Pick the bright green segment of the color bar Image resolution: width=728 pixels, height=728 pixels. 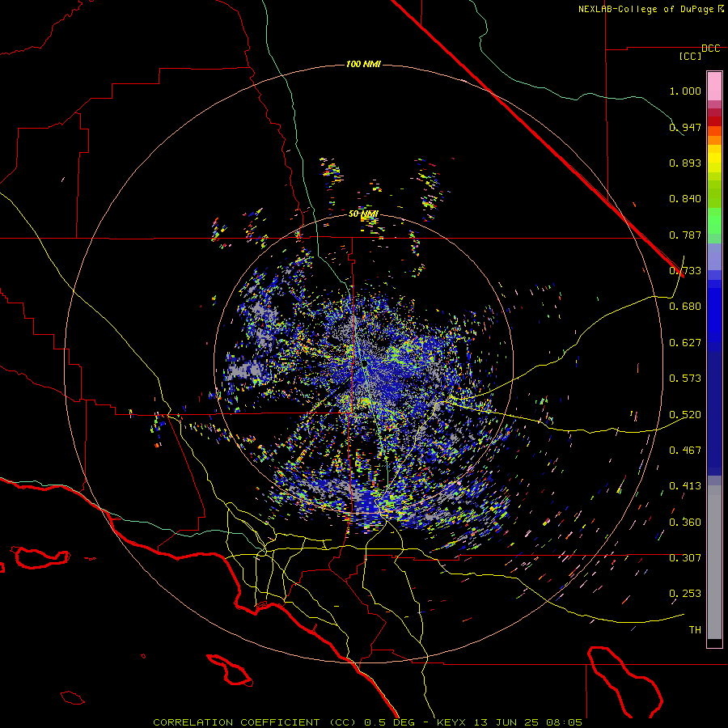pyautogui.click(x=714, y=221)
